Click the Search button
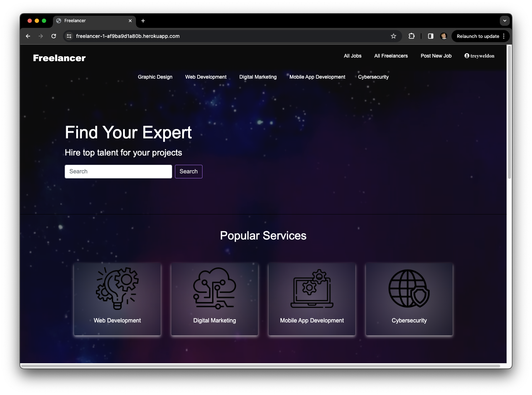The width and height of the screenshot is (532, 395). pos(189,172)
